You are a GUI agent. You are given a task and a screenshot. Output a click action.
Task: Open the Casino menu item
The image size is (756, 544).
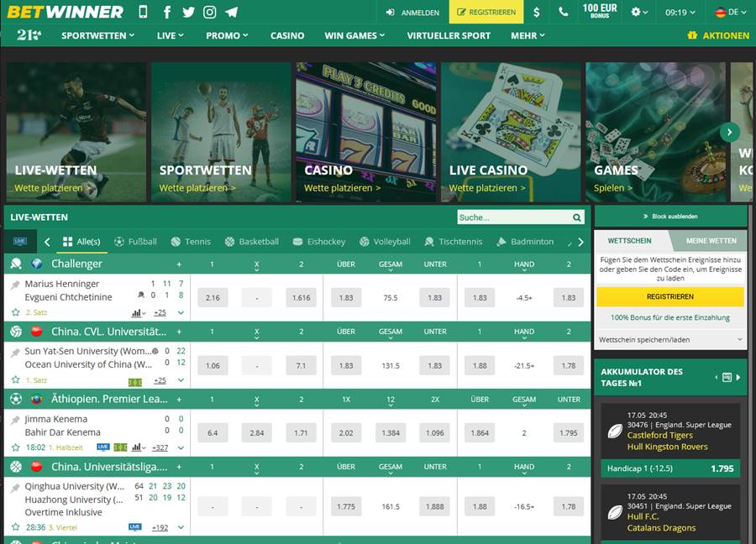[287, 35]
